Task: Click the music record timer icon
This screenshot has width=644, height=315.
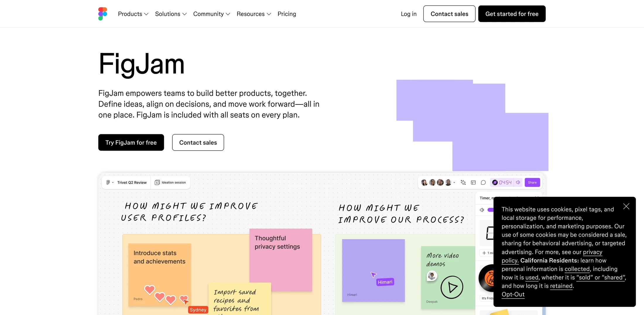Action: pyautogui.click(x=495, y=183)
